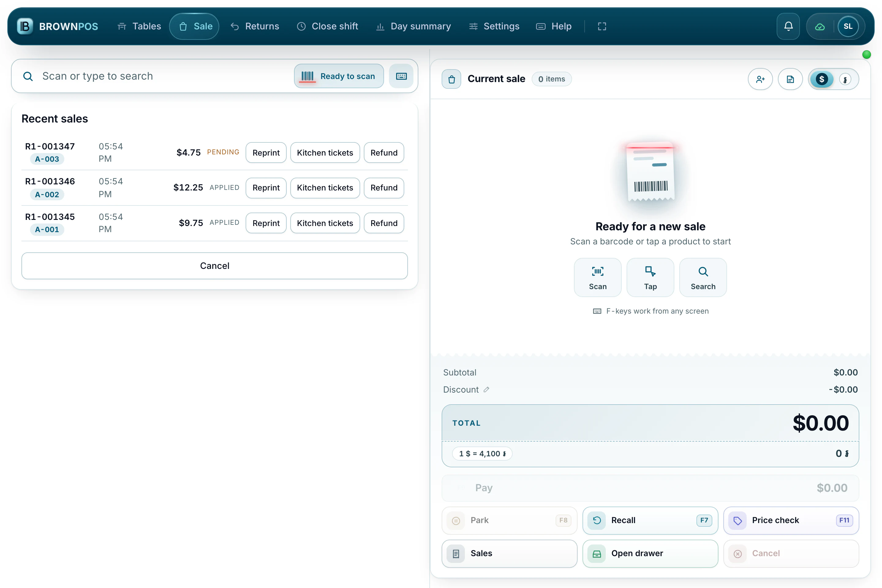882x588 pixels.
Task: Click the add customer icon
Action: click(x=760, y=79)
